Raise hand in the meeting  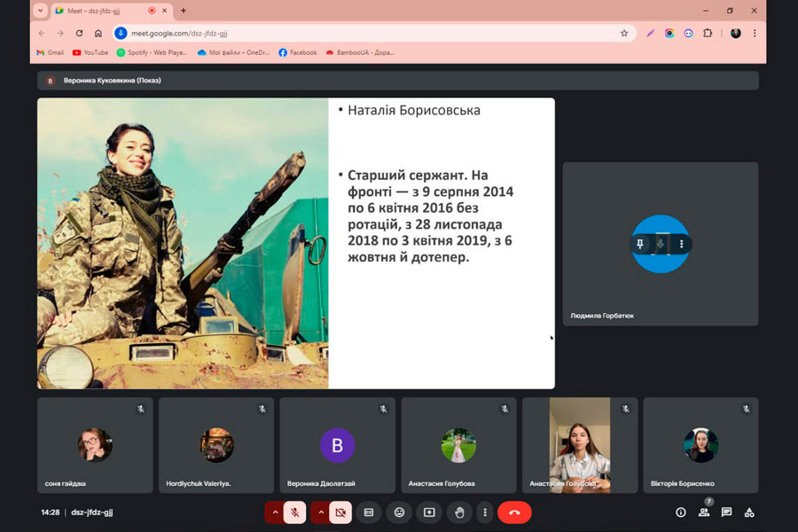(459, 512)
